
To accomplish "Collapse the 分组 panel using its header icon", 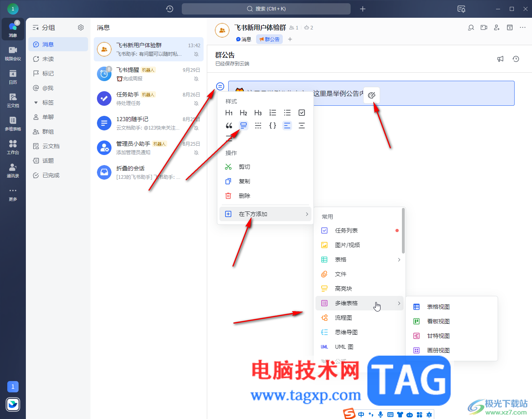I will 36,27.
